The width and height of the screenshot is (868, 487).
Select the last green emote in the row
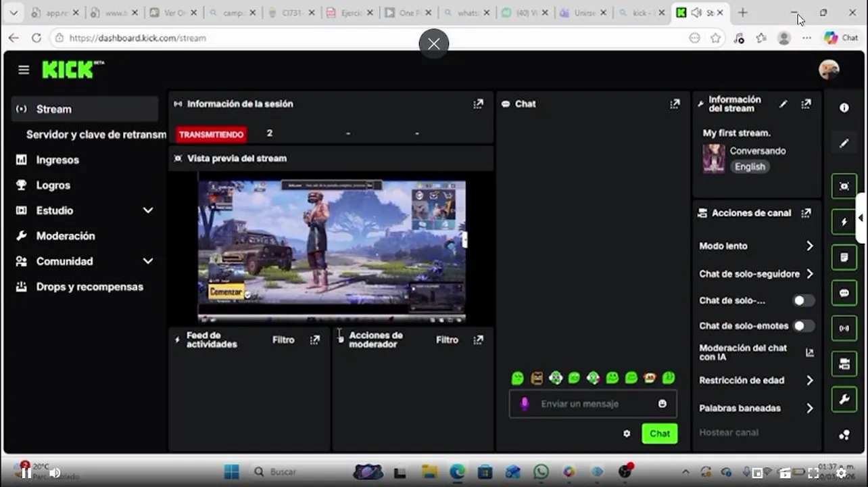pyautogui.click(x=669, y=378)
